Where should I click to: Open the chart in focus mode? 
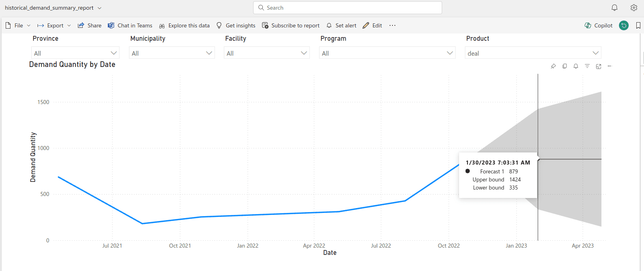click(598, 66)
